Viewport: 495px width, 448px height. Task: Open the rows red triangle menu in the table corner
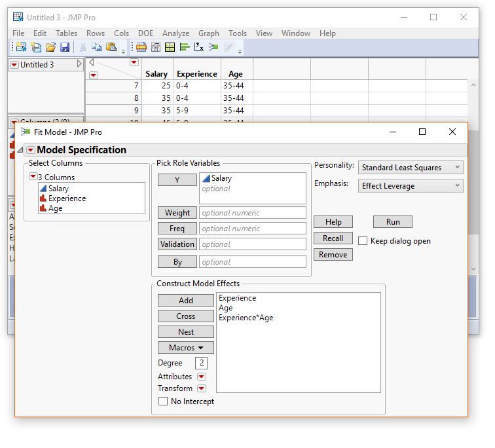[94, 75]
